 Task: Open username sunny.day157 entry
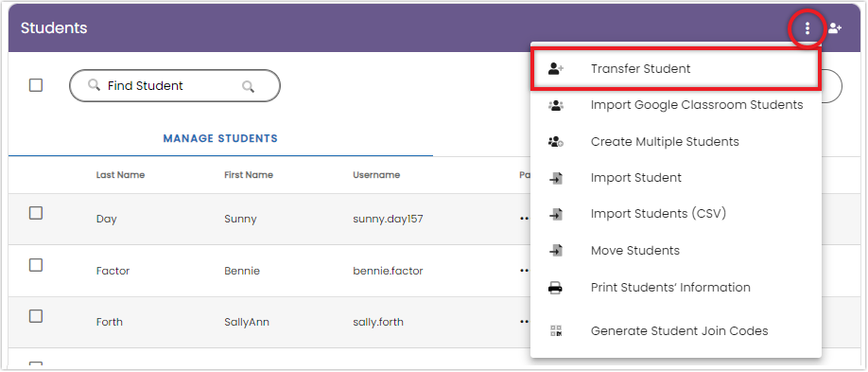388,219
